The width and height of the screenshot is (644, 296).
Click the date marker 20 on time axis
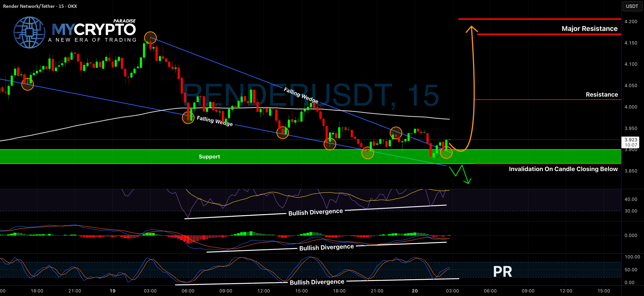coord(415,291)
